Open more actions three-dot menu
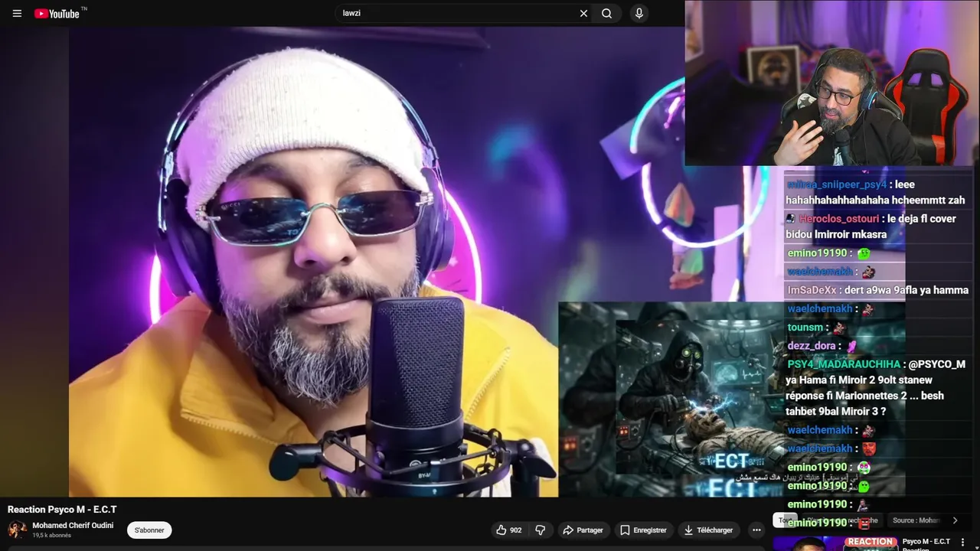Screen dimensions: 980x551 pos(756,530)
